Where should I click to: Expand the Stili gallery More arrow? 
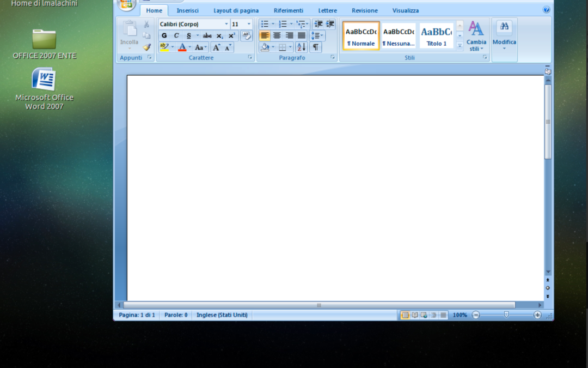[460, 45]
